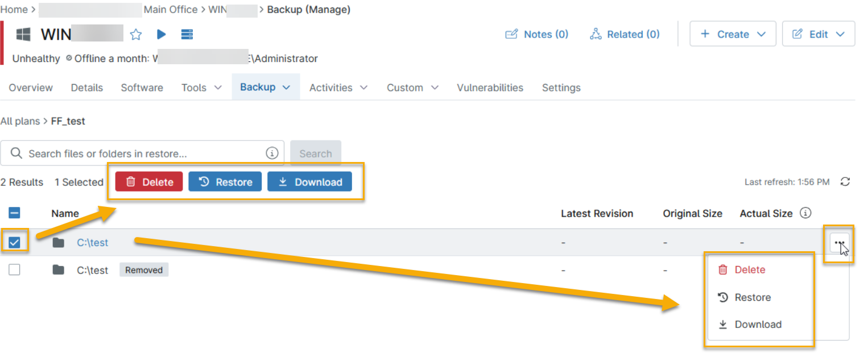Click info icon beside Actual Size column

(805, 213)
